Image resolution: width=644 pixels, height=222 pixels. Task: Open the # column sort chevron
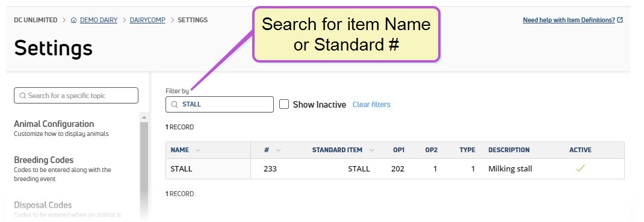coord(278,150)
